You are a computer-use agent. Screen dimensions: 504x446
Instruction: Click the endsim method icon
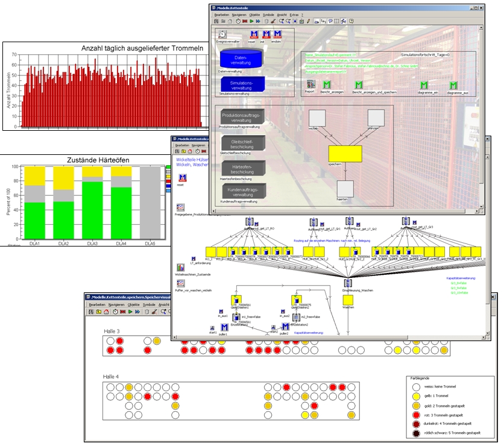[277, 35]
